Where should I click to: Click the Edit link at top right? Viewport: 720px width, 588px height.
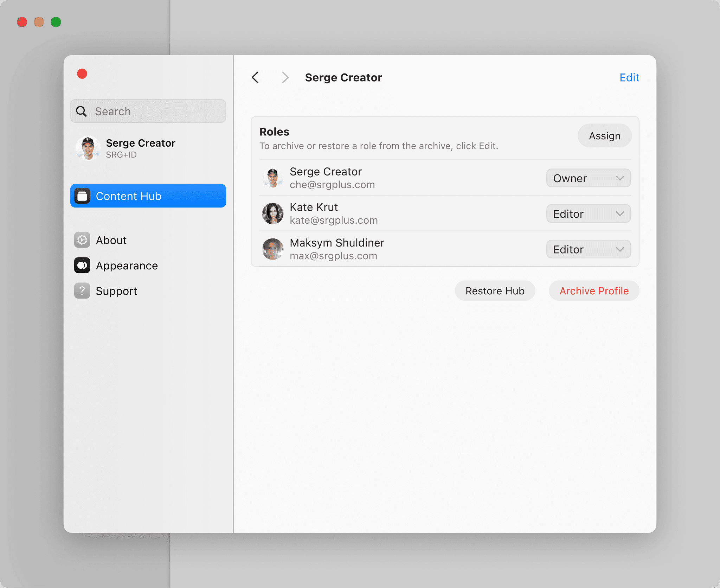629,77
